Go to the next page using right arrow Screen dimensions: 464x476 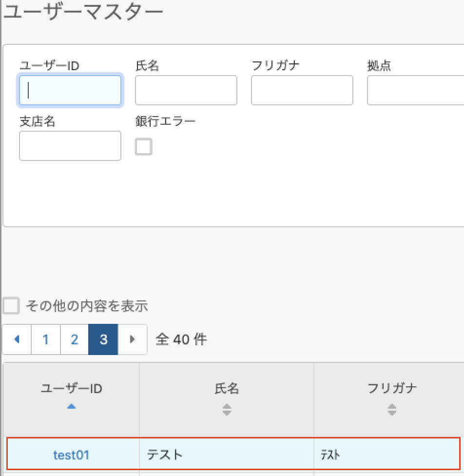click(132, 339)
